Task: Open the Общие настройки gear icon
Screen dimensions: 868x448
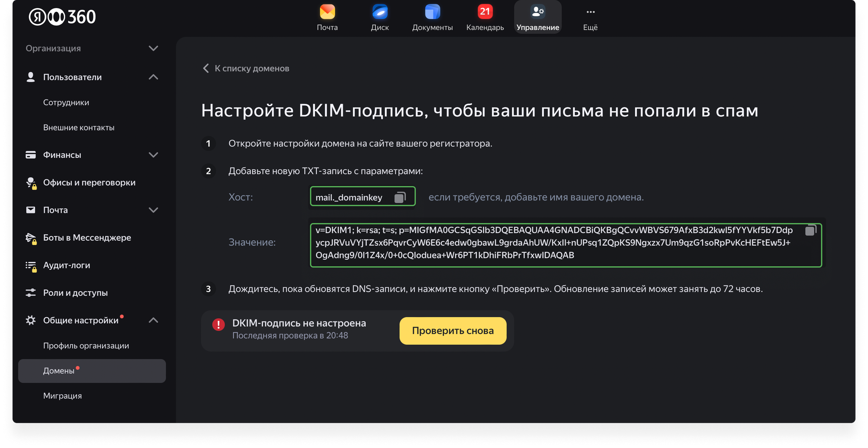Action: [x=30, y=320]
